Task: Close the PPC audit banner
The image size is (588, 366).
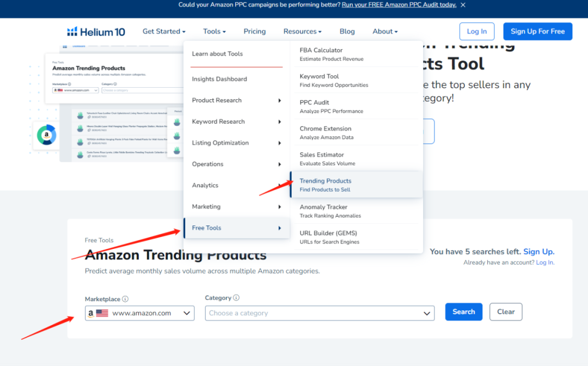Action: (x=463, y=5)
